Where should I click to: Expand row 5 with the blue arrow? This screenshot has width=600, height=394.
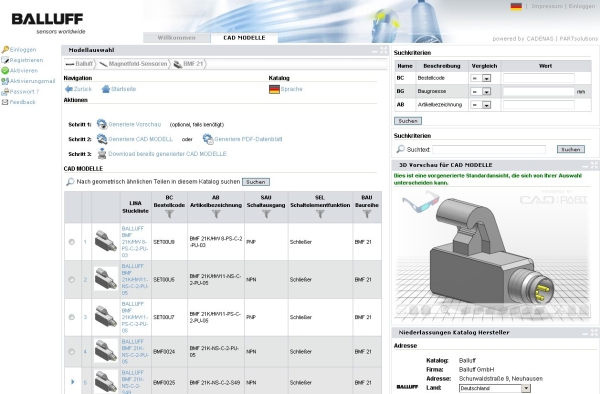point(72,382)
